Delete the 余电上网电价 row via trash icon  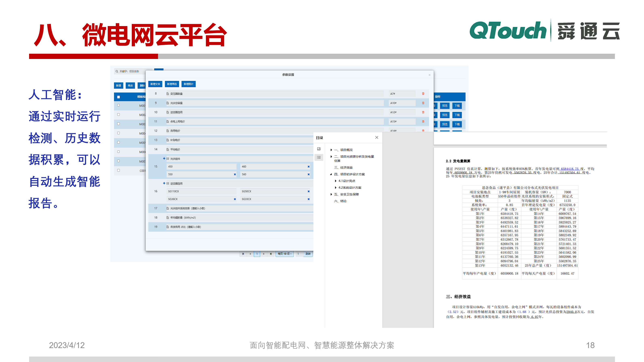pos(423,122)
